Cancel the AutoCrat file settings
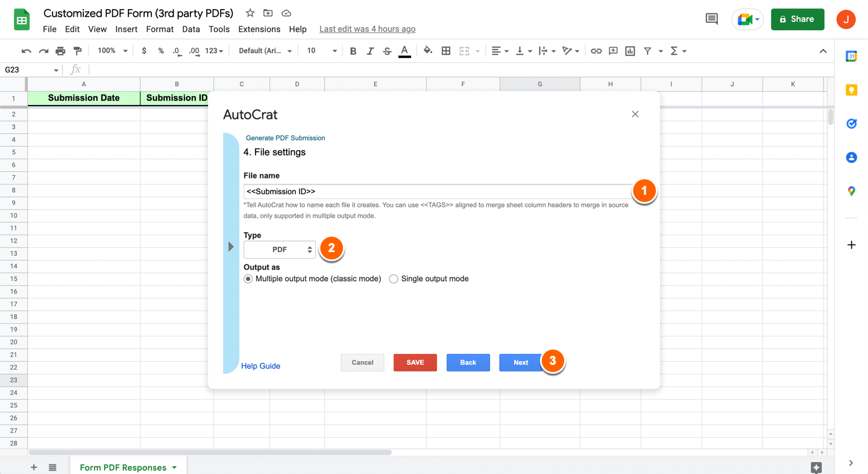Viewport: 868px width, 474px height. [362, 362]
